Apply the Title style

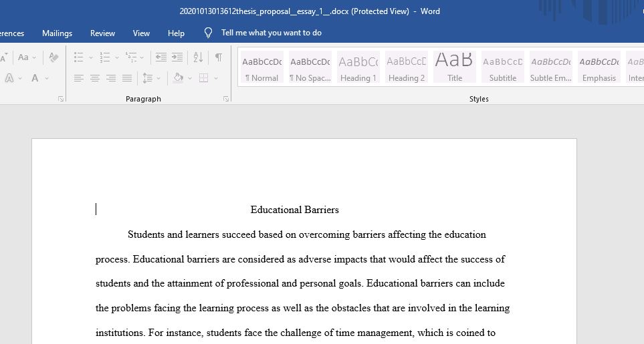[x=454, y=67]
